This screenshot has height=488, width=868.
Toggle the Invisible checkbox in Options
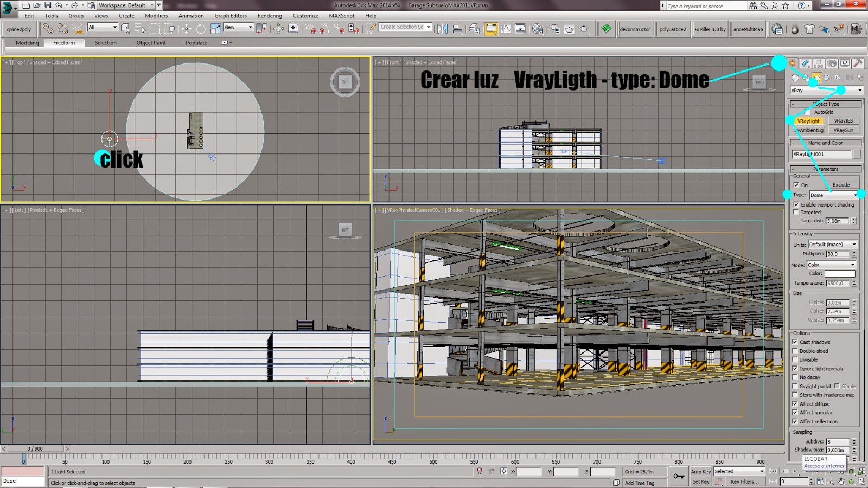click(x=795, y=359)
